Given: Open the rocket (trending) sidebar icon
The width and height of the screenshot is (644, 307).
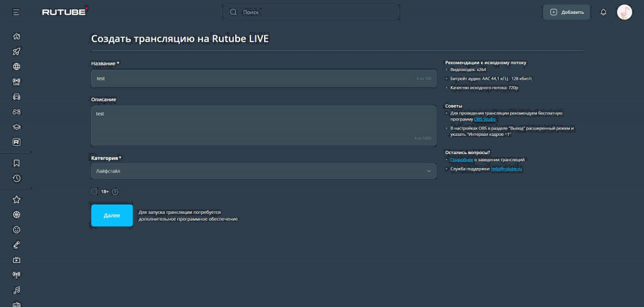Looking at the screenshot, I should pos(16,52).
